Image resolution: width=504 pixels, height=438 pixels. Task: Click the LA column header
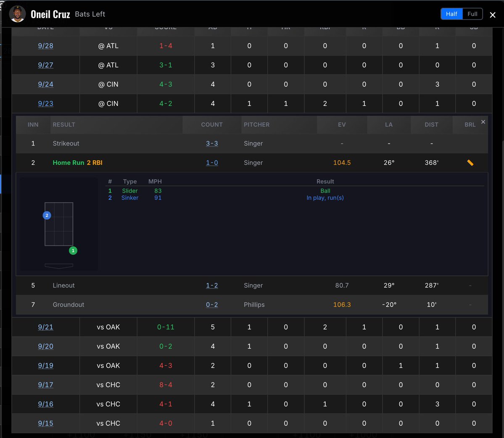point(388,125)
